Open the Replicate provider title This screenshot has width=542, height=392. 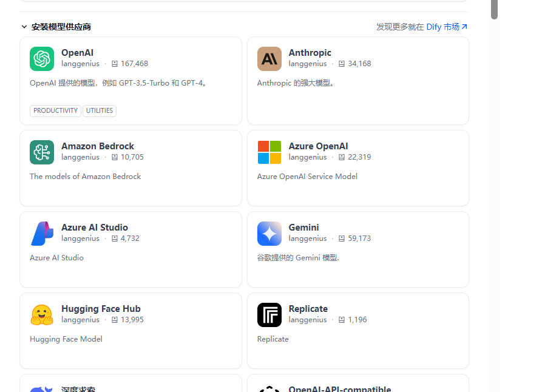(308, 309)
